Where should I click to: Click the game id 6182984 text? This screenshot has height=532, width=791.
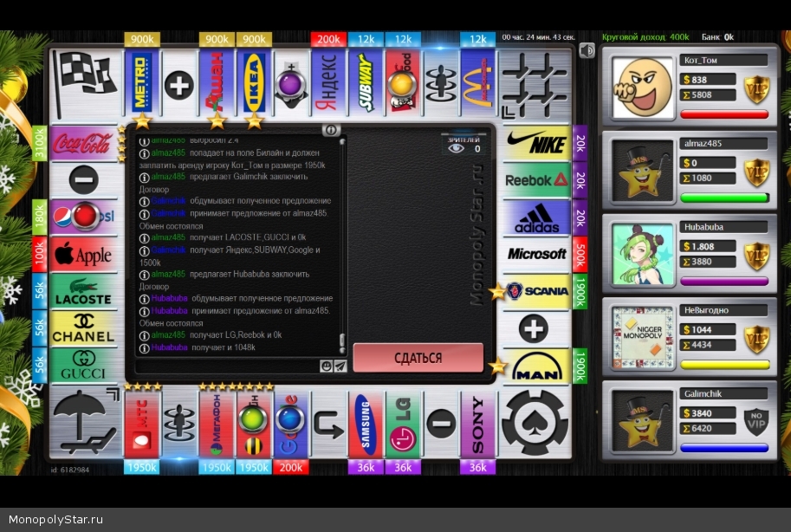(x=70, y=470)
